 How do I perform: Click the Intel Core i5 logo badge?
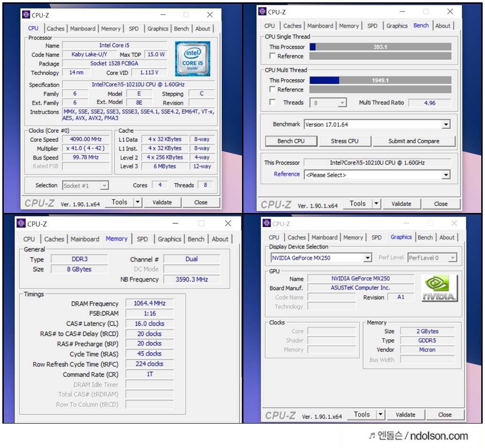192,59
